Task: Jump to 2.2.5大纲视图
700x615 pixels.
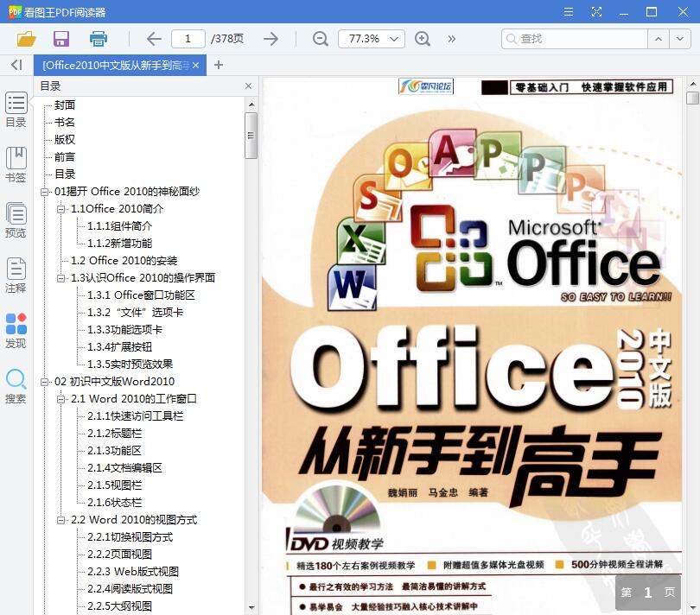Action: tap(119, 606)
